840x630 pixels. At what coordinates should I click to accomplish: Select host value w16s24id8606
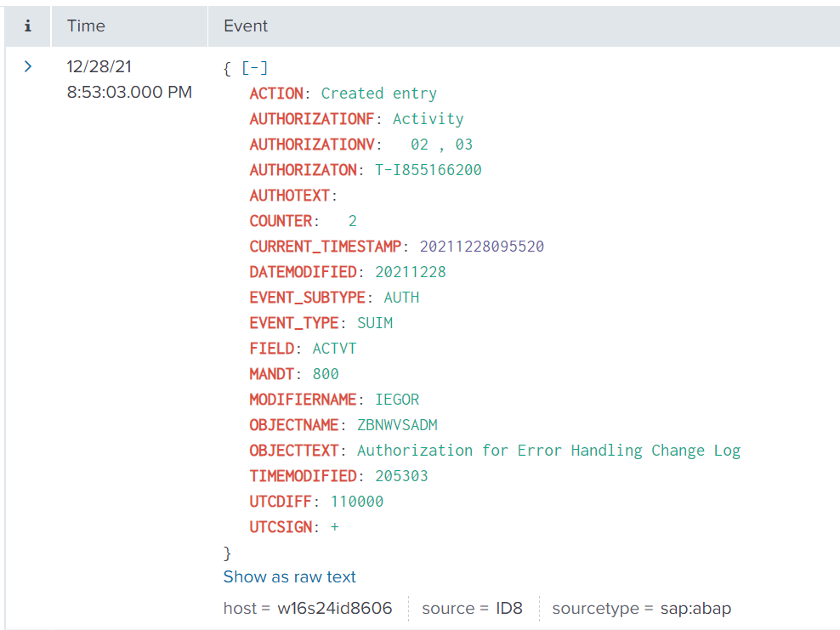pyautogui.click(x=334, y=609)
